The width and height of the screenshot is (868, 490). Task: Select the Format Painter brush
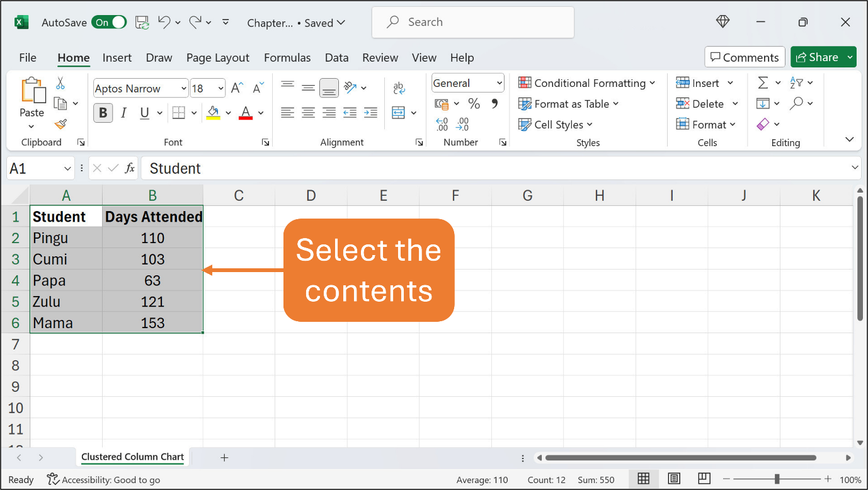tap(60, 124)
